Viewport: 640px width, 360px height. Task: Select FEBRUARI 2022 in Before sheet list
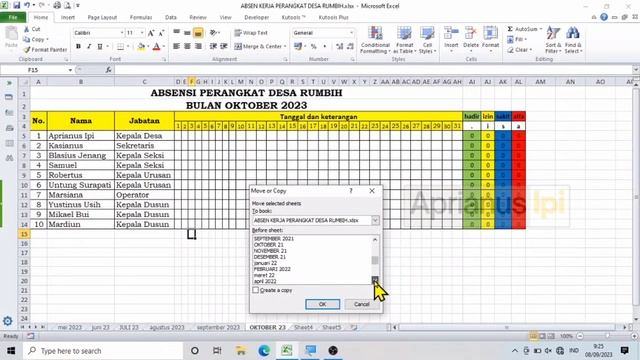tap(272, 269)
